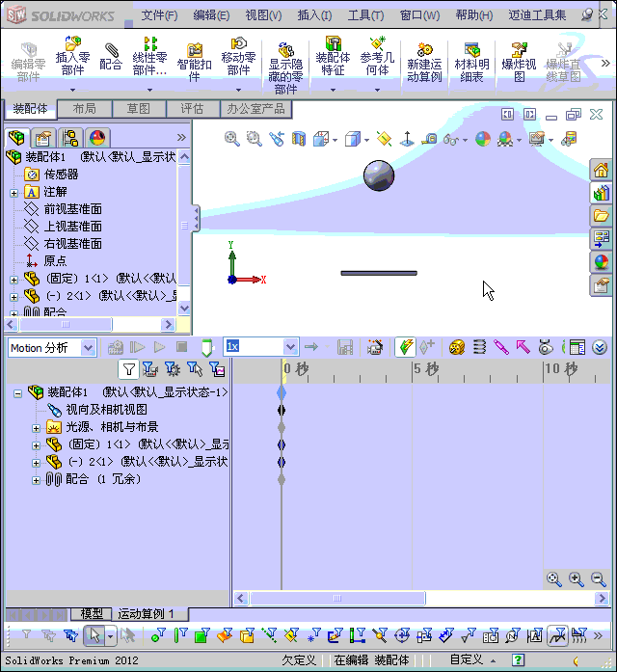Toggle the Autokey button in motion toolbar
The width and height of the screenshot is (617, 672).
click(405, 347)
